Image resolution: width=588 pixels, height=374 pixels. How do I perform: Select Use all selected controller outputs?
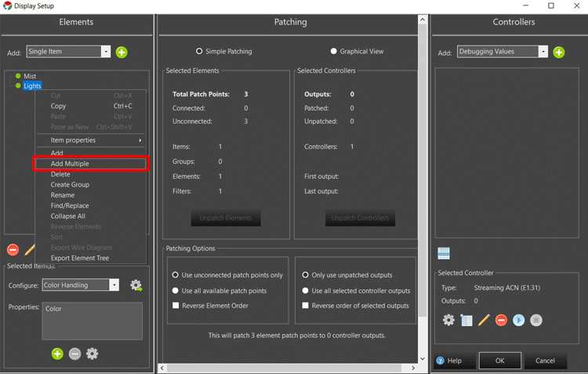coord(306,290)
